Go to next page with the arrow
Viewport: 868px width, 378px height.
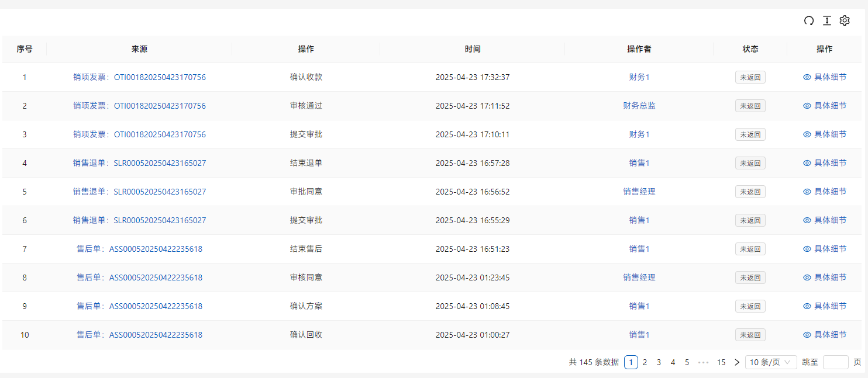(x=736, y=362)
